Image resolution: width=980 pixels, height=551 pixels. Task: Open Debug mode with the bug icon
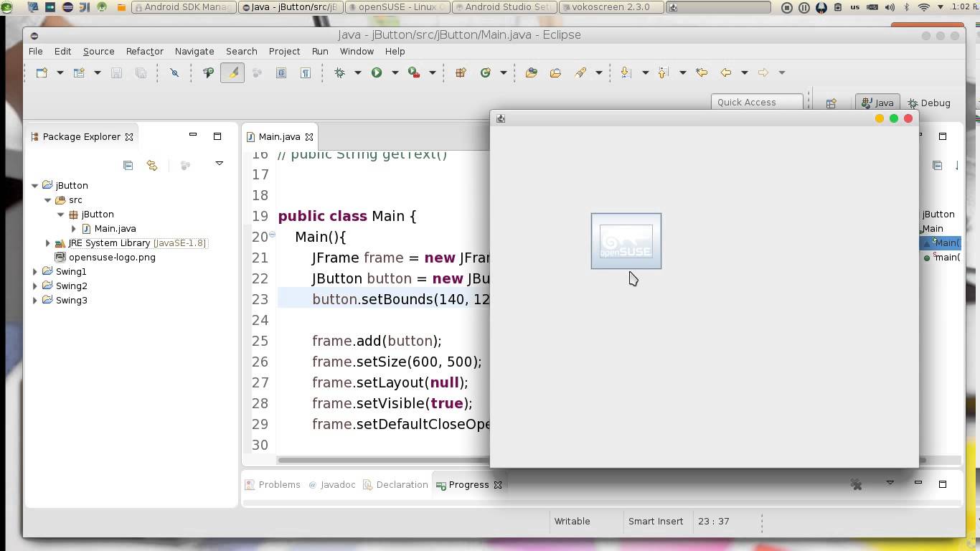(x=339, y=72)
